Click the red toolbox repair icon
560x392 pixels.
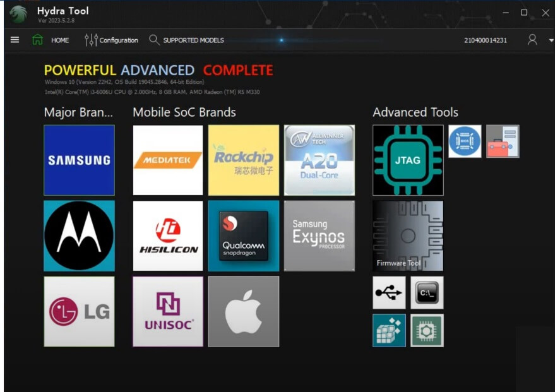502,140
